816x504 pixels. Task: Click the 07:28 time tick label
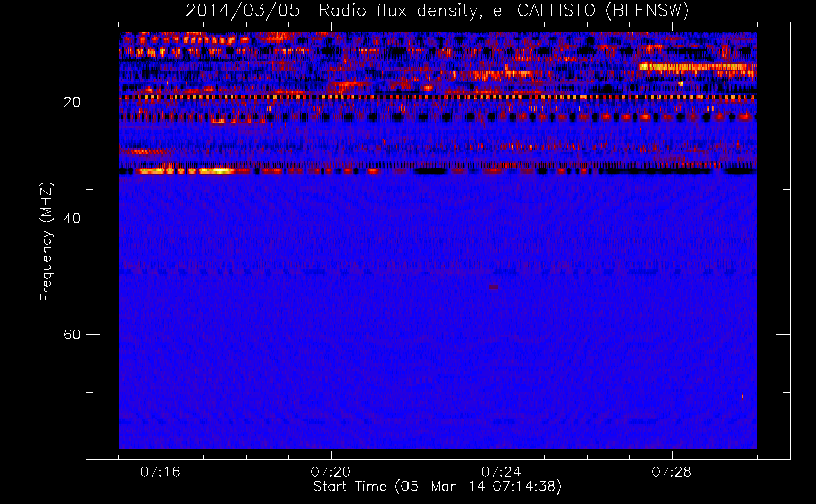click(672, 472)
